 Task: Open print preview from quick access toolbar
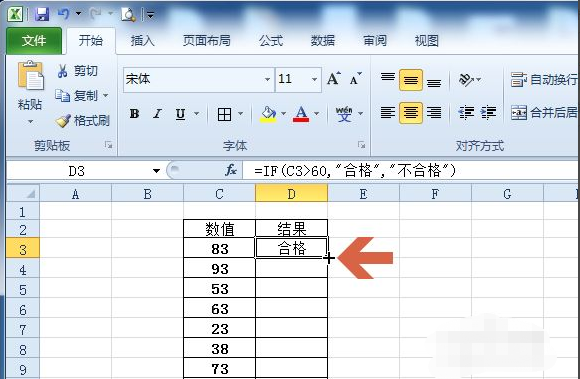128,14
